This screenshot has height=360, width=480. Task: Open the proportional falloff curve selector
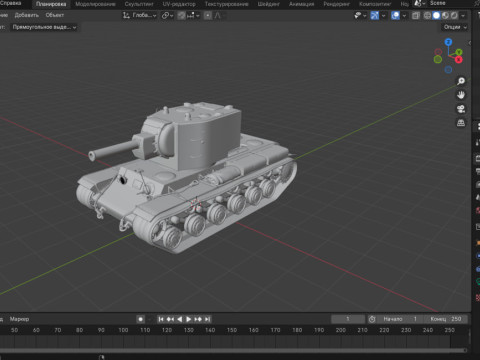coord(219,15)
